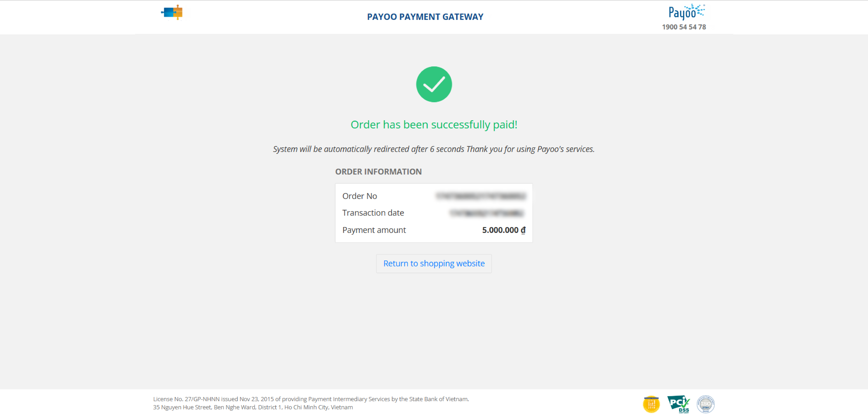Click the PAYOO PAYMENT GATEWAY title
Viewport: 868px width, 417px height.
click(x=425, y=16)
